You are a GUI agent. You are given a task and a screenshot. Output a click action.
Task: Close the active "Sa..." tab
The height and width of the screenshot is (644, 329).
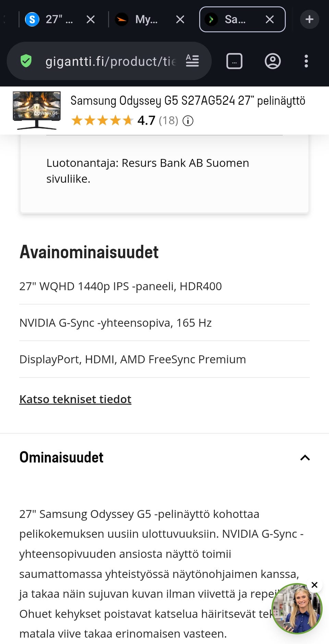click(270, 19)
